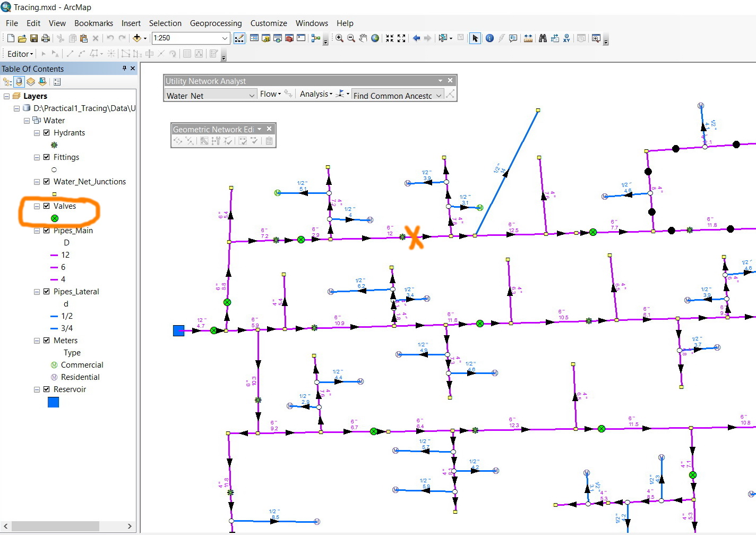Open the Customize menu
Viewport: 756px width, 535px height.
click(x=269, y=23)
